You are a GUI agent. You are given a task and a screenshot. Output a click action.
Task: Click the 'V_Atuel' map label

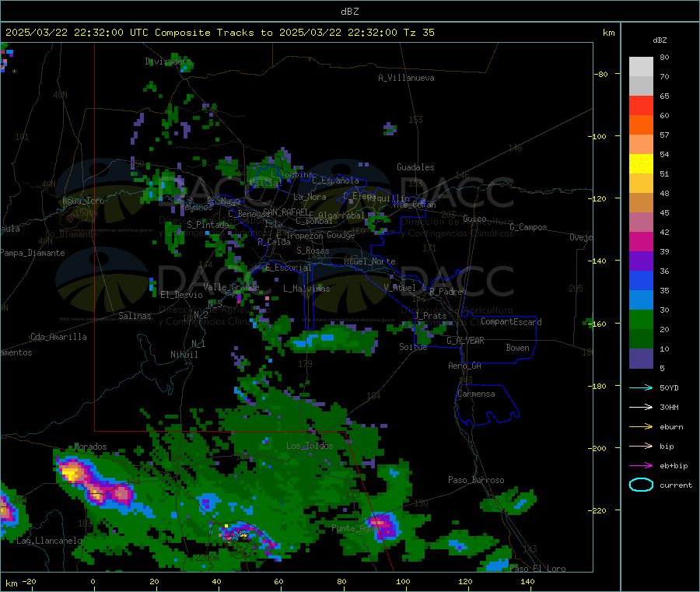(400, 288)
